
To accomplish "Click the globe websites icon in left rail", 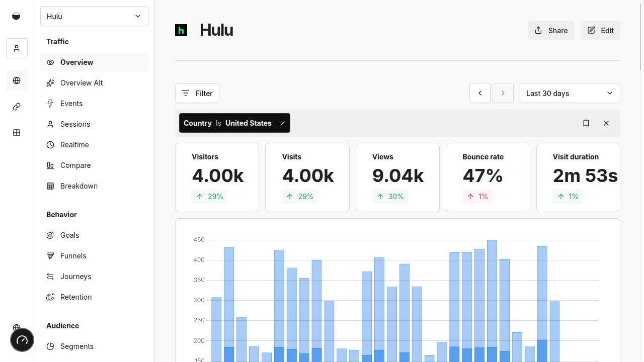I will click(x=17, y=80).
